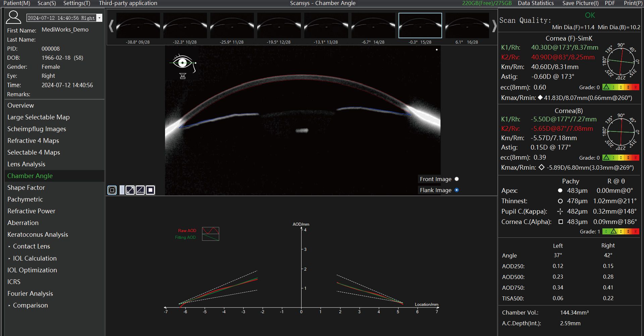Go to next Scheimpflug thumbnails with right arrow
The width and height of the screenshot is (644, 336).
[494, 26]
